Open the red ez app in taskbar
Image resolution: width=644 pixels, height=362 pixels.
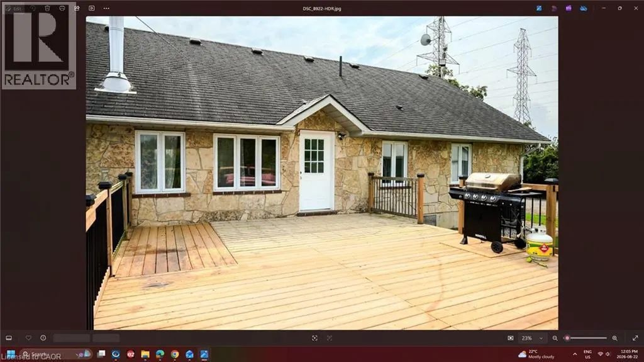[x=131, y=354]
